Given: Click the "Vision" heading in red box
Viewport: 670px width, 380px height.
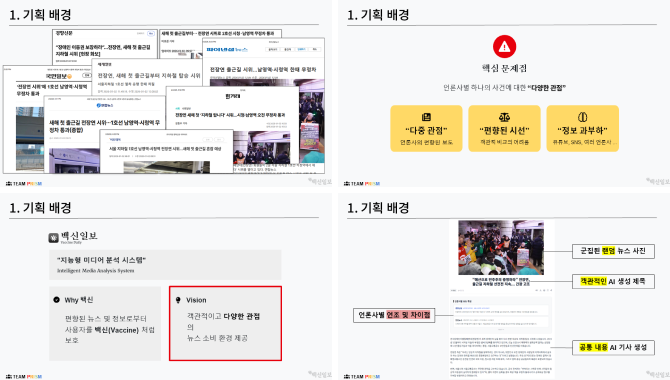Looking at the screenshot, I should 196,300.
